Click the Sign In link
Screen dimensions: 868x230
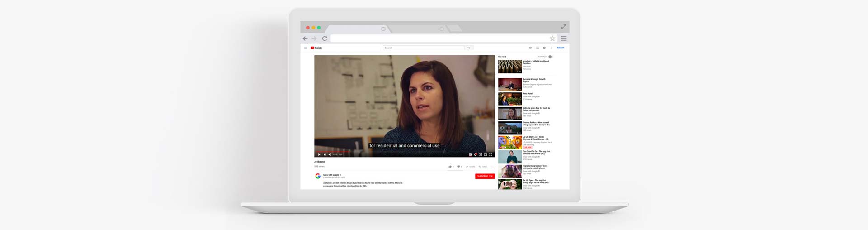561,48
